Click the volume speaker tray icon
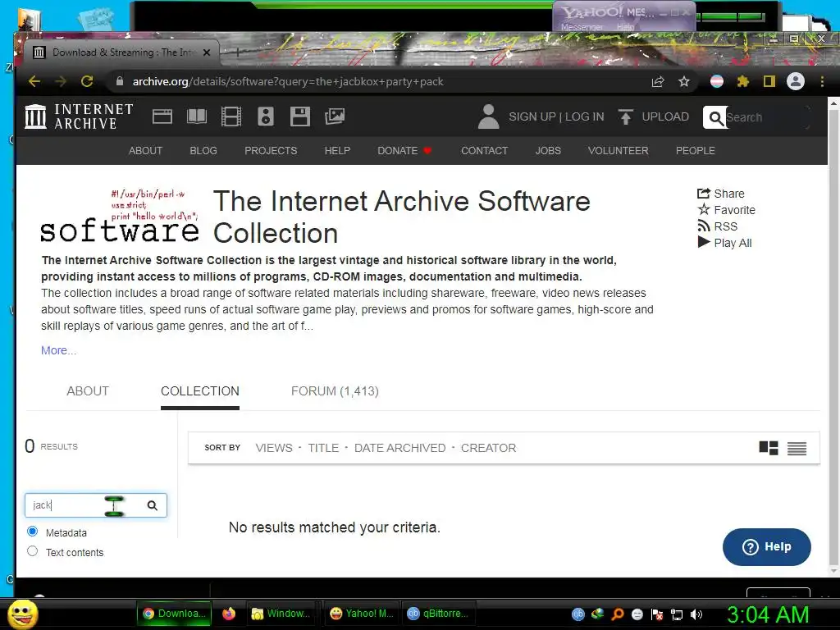Image resolution: width=840 pixels, height=630 pixels. click(696, 614)
